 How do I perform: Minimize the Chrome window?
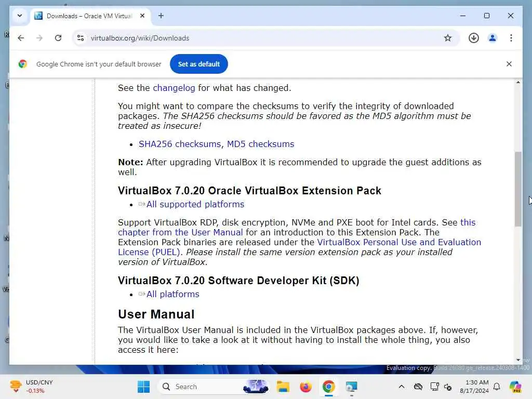tap(463, 16)
